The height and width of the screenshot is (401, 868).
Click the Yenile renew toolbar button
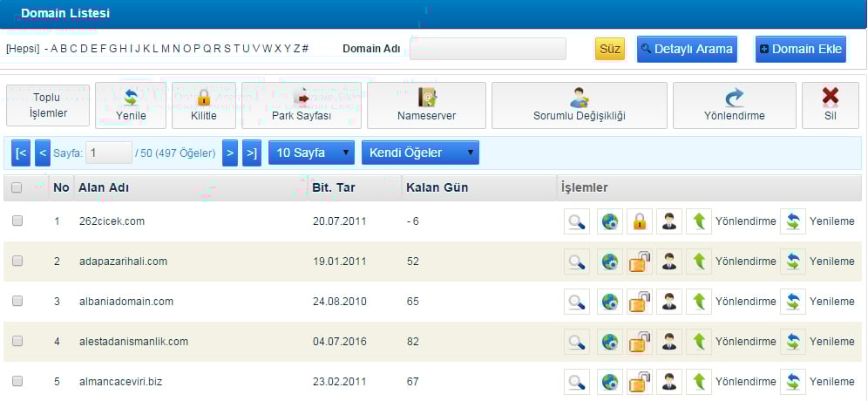131,105
